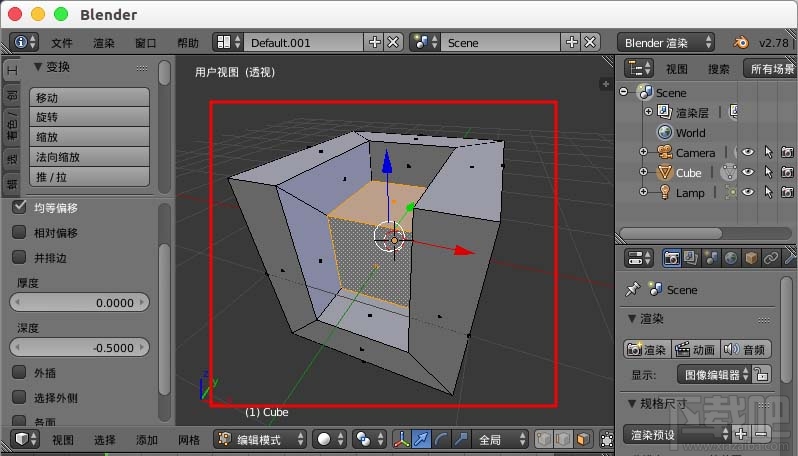Enable the 外插 checkbox
This screenshot has height=456, width=798.
pos(19,372)
